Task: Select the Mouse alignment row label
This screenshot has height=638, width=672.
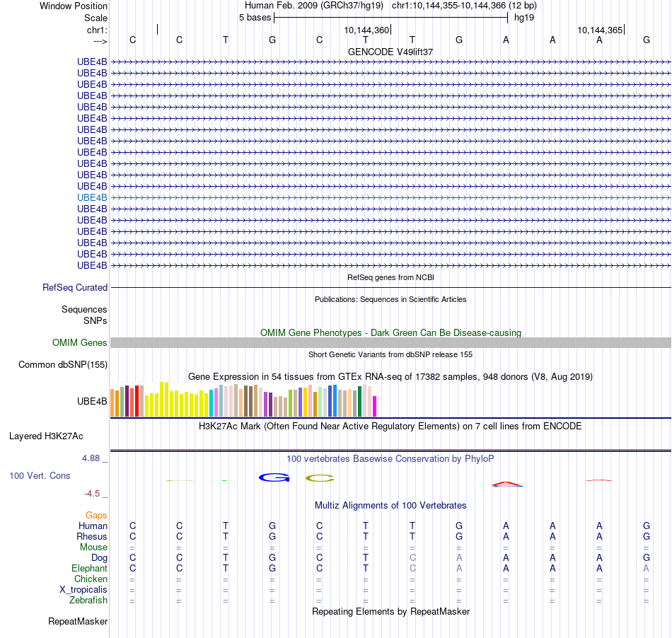Action: coord(93,547)
